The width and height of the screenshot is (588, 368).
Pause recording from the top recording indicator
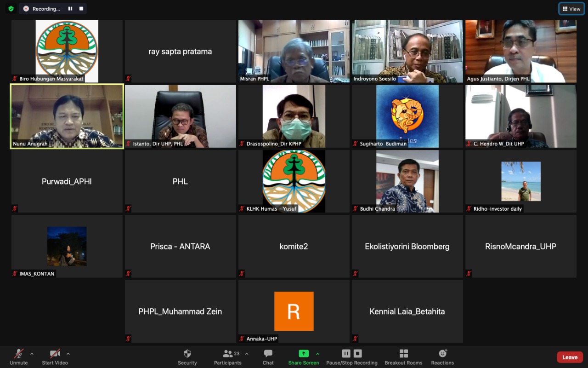coord(70,9)
